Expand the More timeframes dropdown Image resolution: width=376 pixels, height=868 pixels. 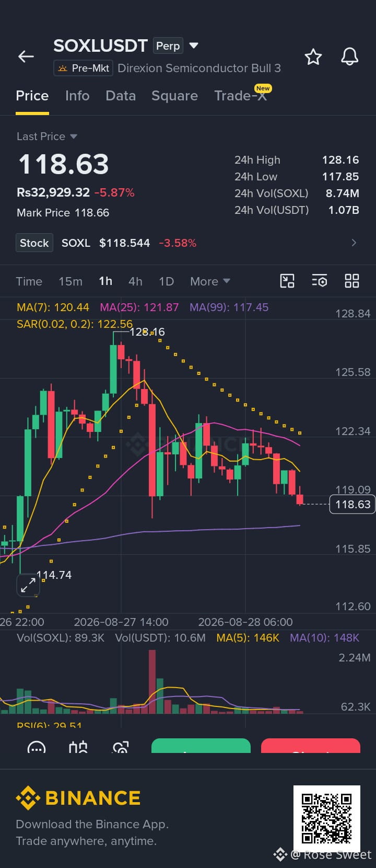pyautogui.click(x=210, y=281)
